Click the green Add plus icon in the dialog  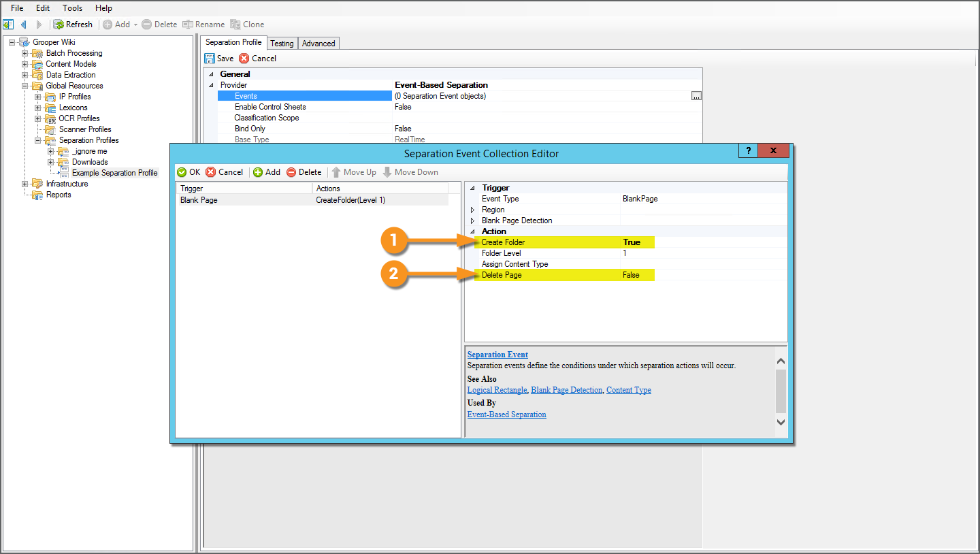[258, 172]
